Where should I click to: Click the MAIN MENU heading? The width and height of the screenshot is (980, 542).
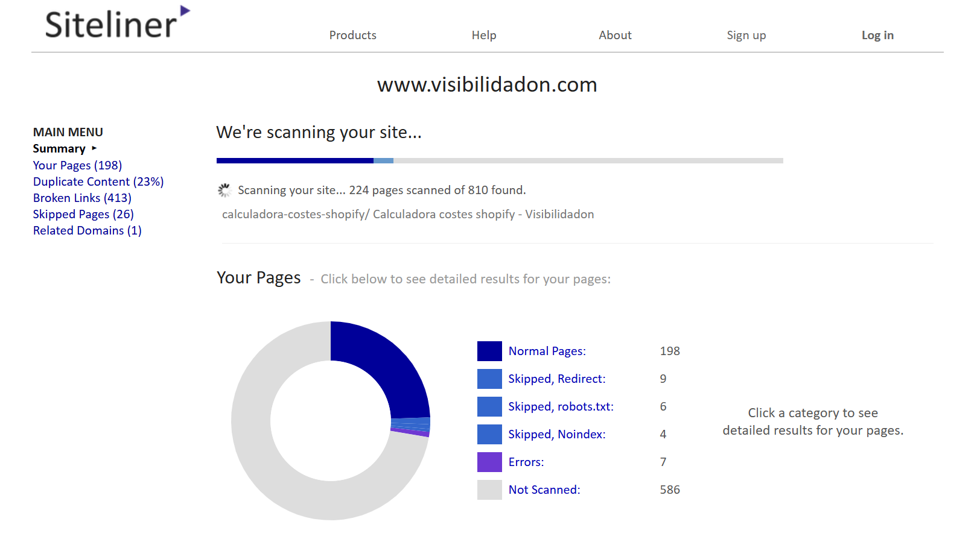[x=68, y=132]
